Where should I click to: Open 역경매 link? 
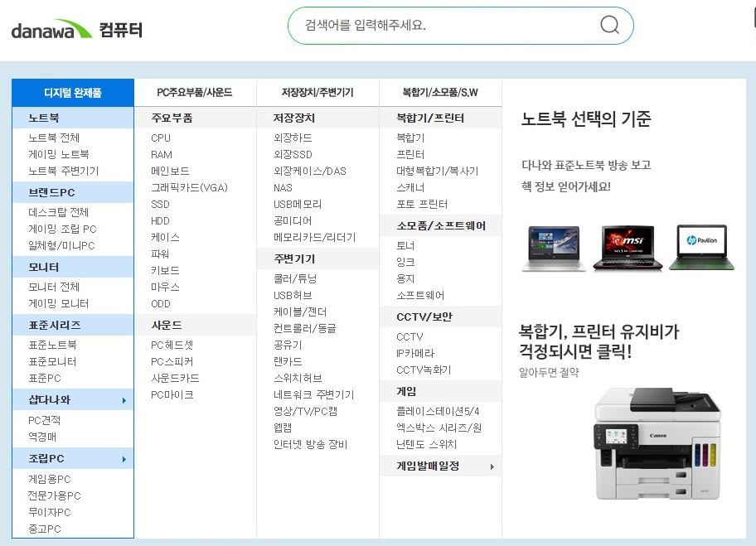click(42, 437)
